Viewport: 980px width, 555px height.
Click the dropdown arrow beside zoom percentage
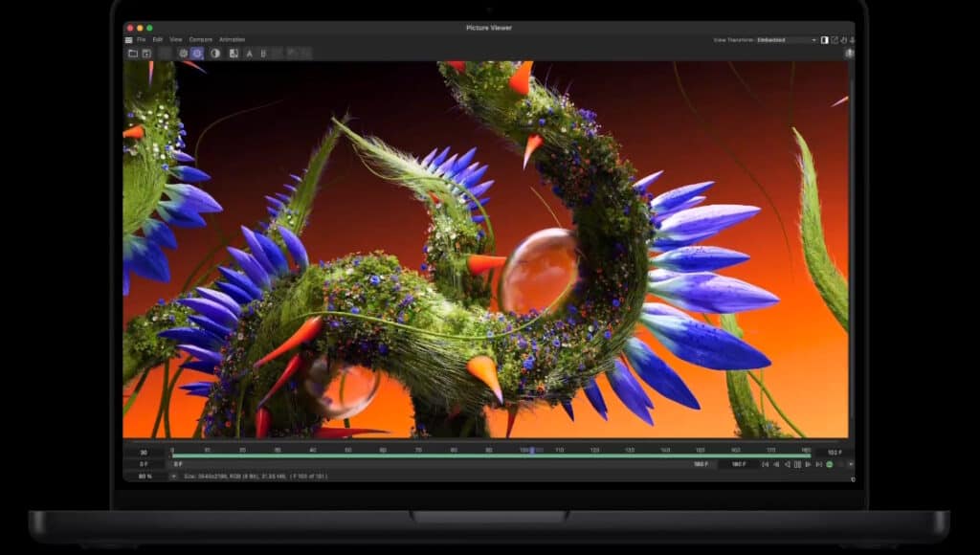point(174,477)
